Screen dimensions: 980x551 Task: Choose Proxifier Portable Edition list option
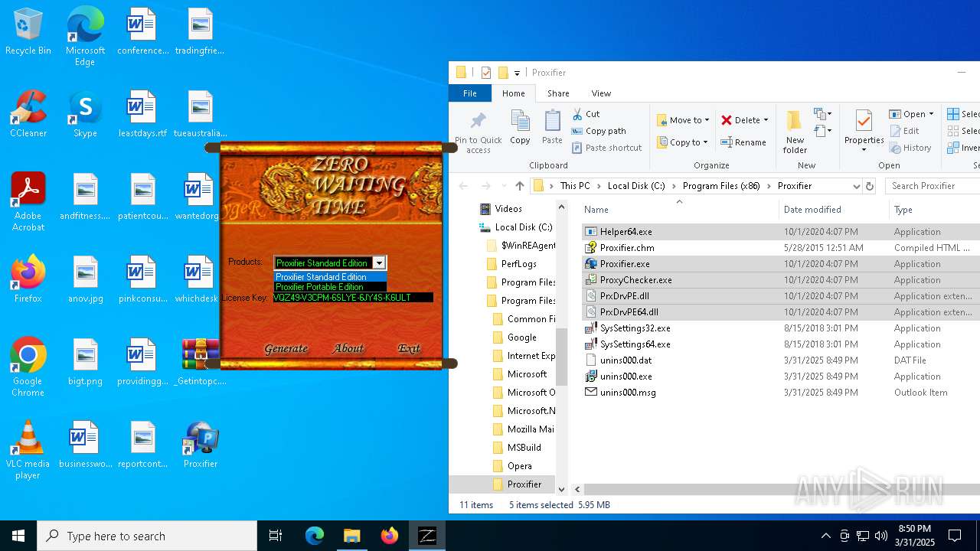click(330, 287)
